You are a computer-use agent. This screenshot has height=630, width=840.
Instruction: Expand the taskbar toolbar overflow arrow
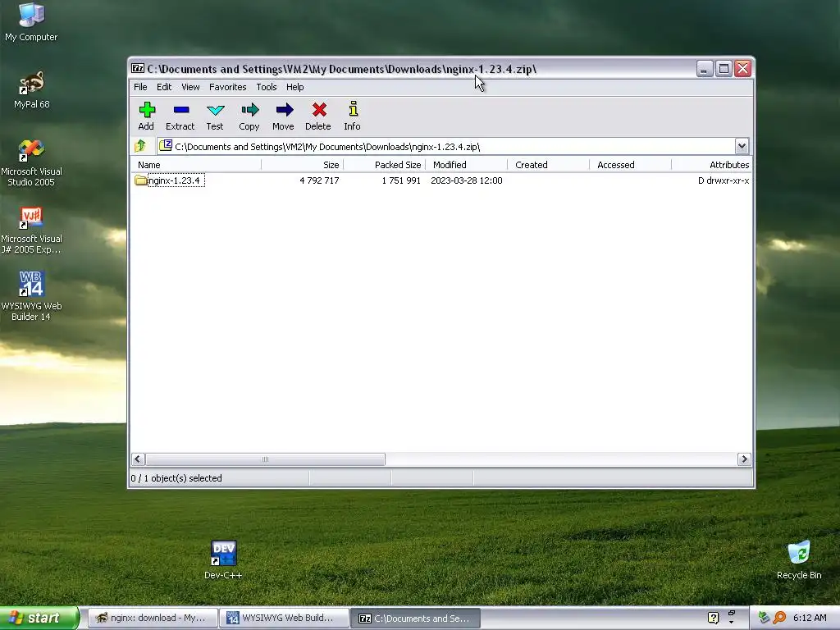[x=732, y=622]
